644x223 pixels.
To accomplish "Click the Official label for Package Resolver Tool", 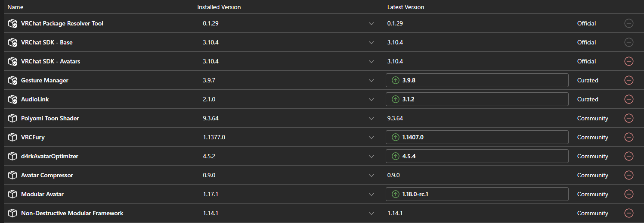I will tap(586, 23).
